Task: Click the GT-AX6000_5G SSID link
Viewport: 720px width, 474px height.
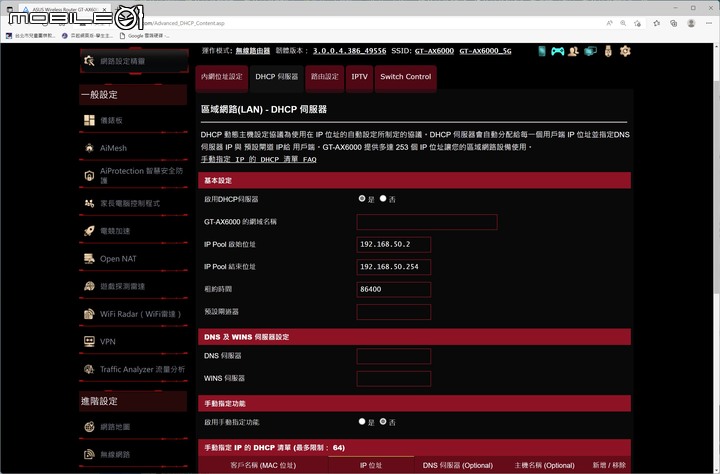Action: (485, 51)
